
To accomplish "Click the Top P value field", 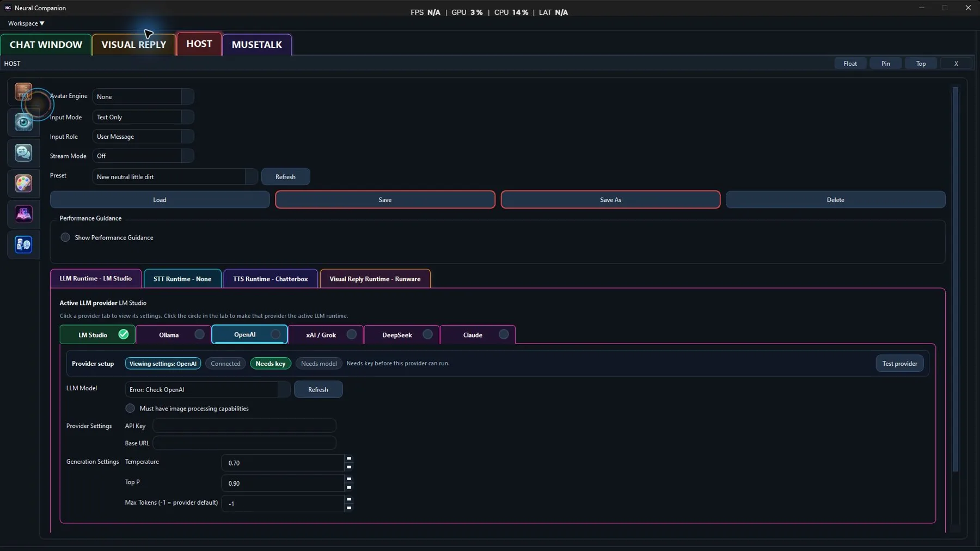I will [x=283, y=483].
